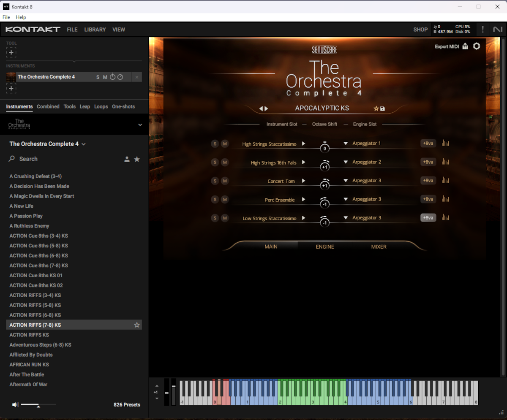Add an instrument with the plus under Instruments

[11, 88]
